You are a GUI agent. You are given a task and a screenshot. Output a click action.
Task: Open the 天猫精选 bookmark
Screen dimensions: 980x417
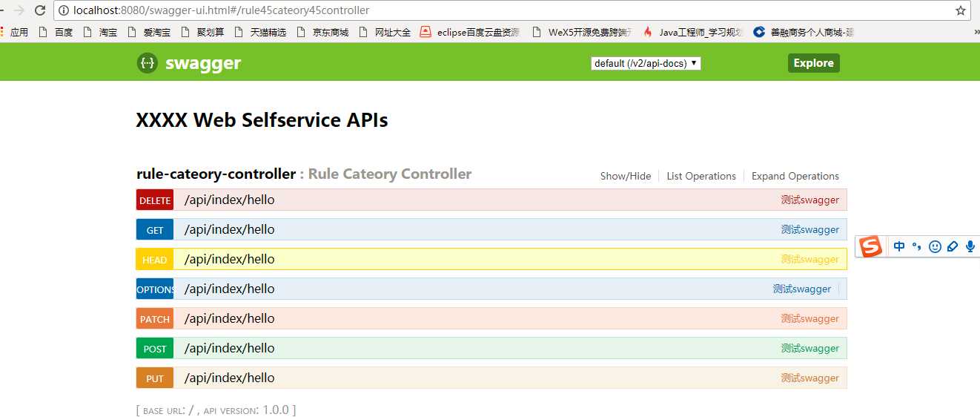pos(260,32)
